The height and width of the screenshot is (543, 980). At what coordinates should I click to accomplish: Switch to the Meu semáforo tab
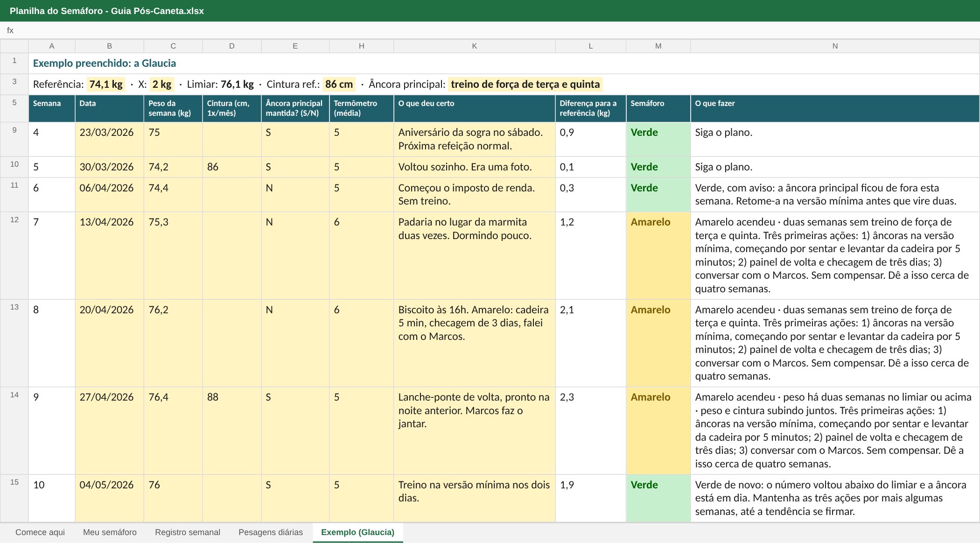(110, 532)
